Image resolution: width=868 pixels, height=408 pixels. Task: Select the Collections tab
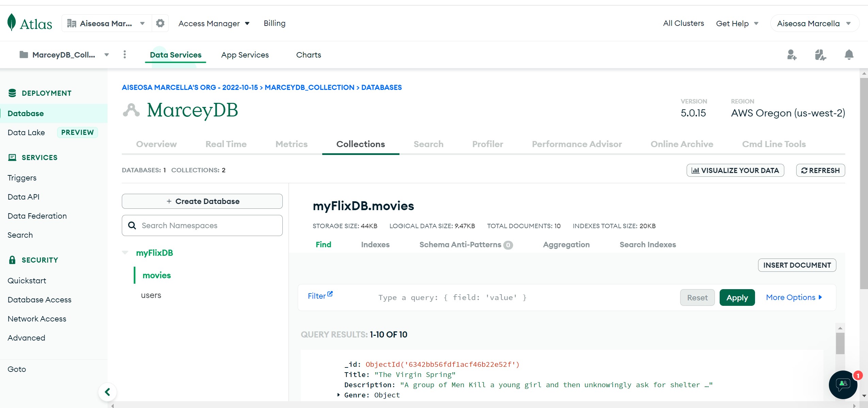[x=361, y=144]
